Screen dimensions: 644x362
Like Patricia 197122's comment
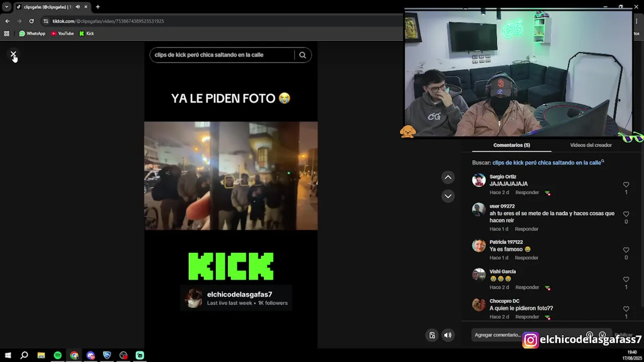pos(626,250)
